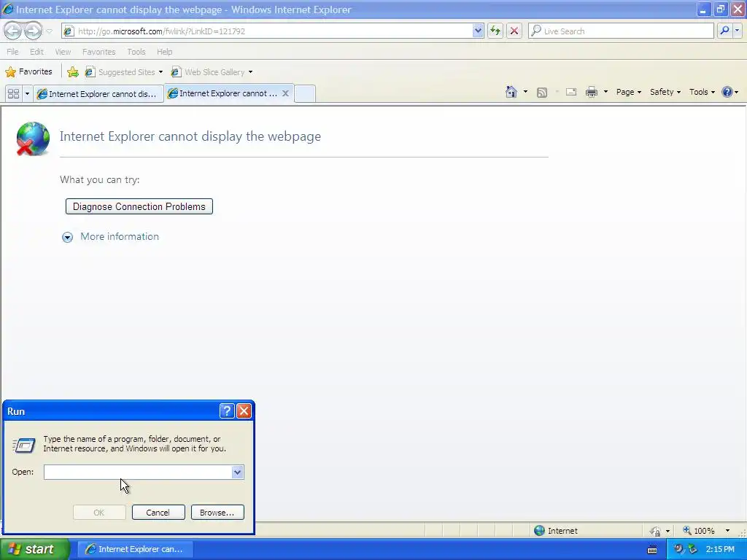Close the active tab with its X

[285, 93]
